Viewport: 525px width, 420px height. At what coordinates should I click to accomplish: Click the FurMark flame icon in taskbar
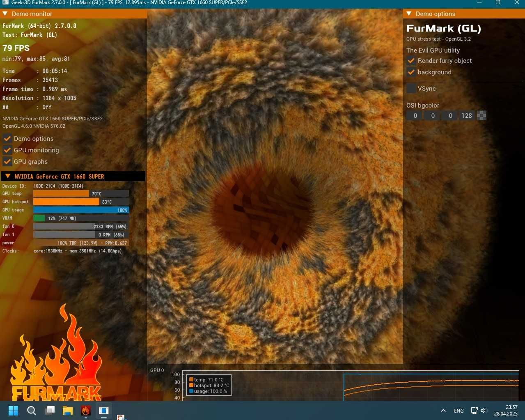[86, 411]
